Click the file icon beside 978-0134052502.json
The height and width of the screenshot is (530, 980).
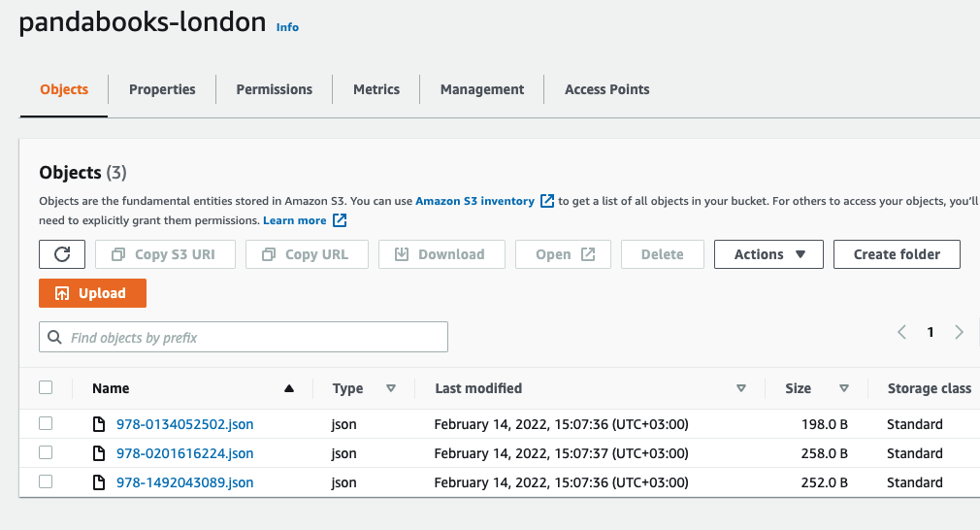point(99,424)
